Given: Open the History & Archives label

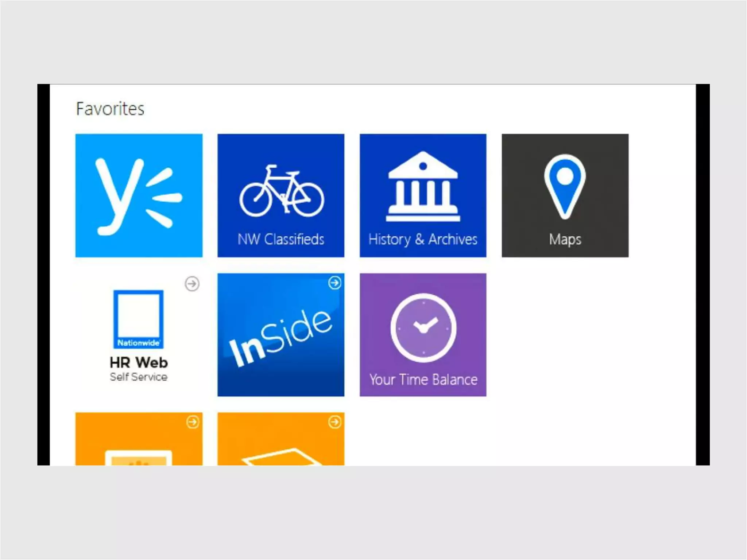Looking at the screenshot, I should click(x=423, y=240).
